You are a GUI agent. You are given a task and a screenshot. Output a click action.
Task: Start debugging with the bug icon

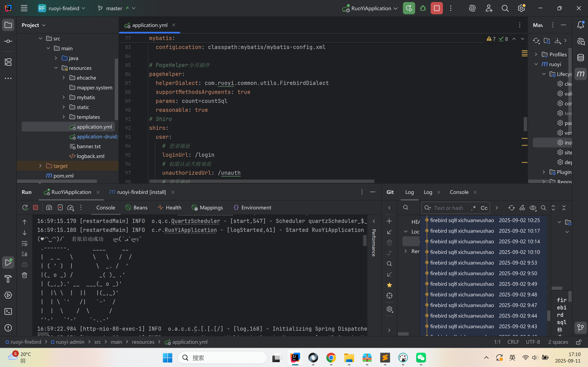[x=423, y=8]
